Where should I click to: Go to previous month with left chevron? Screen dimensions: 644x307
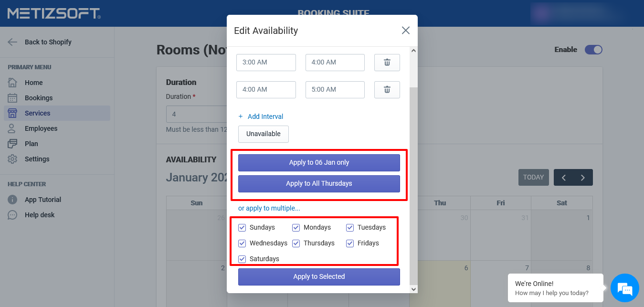564,178
